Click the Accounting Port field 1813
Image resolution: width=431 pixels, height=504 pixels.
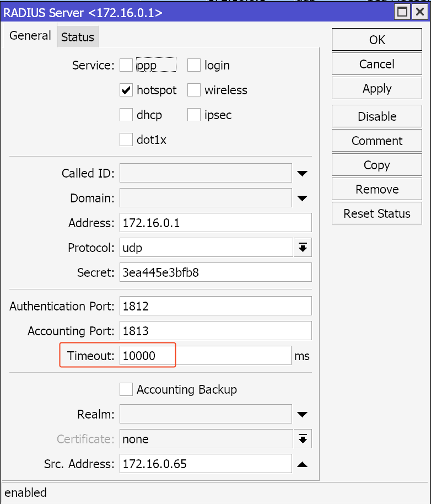coord(215,331)
